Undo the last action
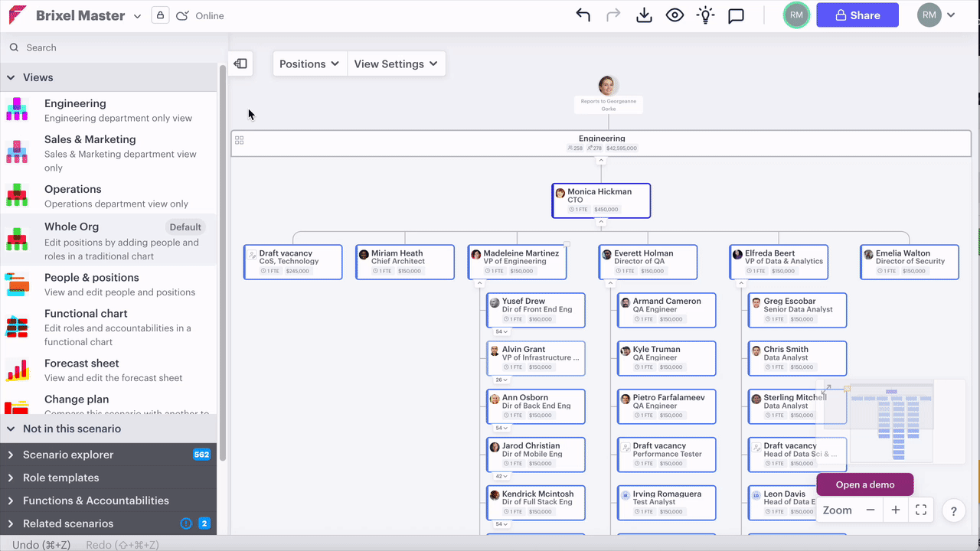 (x=583, y=15)
